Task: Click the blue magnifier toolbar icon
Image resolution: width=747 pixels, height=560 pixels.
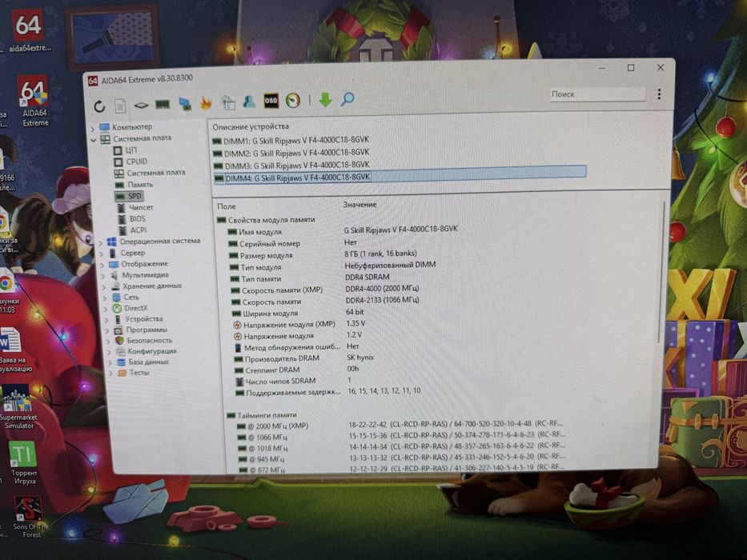Action: (347, 99)
